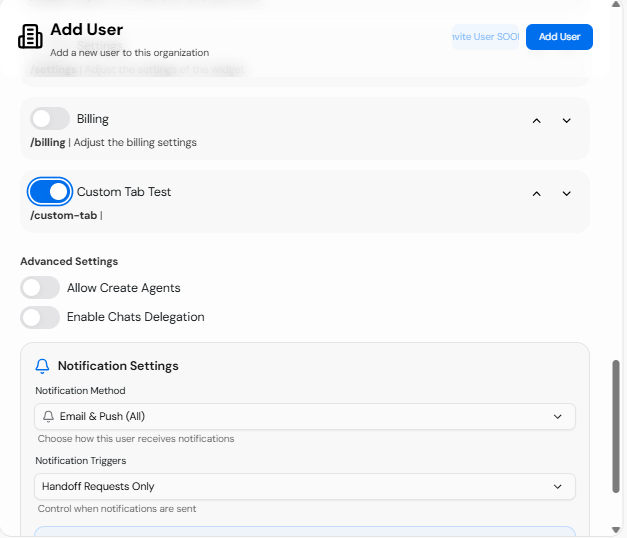This screenshot has height=538, width=627.
Task: Click the Allow Create Agents label
Action: [124, 288]
